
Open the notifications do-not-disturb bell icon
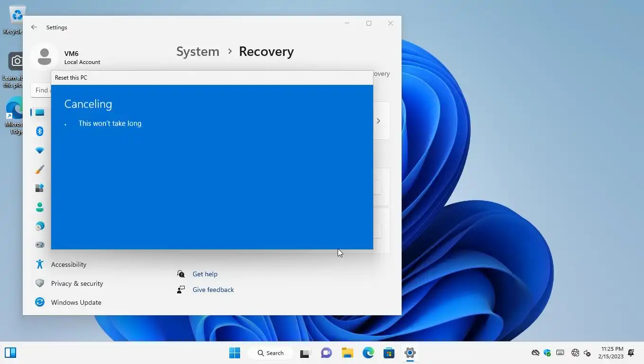(631, 353)
